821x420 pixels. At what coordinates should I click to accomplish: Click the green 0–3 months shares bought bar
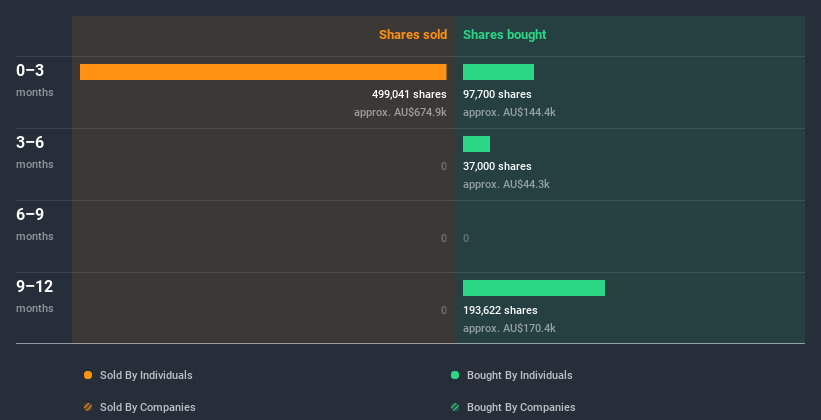pos(498,72)
